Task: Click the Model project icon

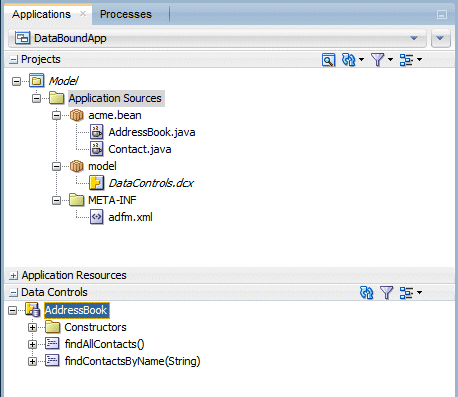Action: click(36, 81)
